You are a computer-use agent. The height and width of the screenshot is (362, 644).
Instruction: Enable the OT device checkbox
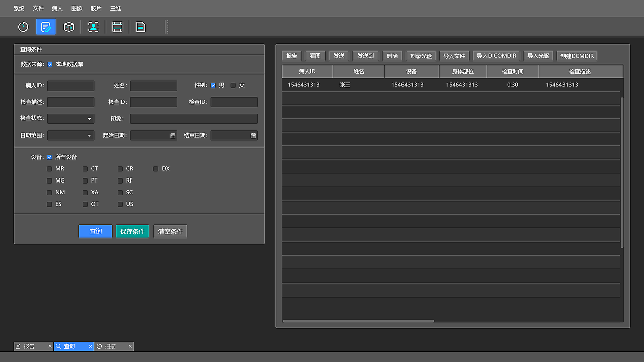85,204
